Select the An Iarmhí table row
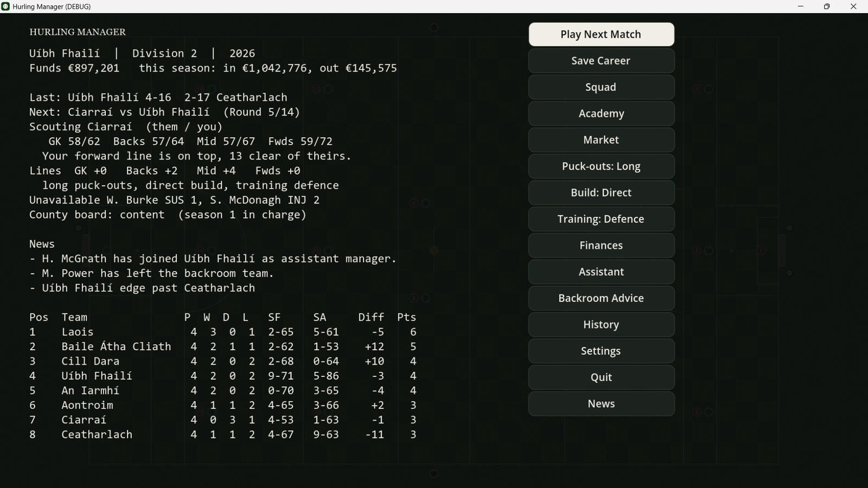Image resolution: width=868 pixels, height=488 pixels. click(x=223, y=390)
